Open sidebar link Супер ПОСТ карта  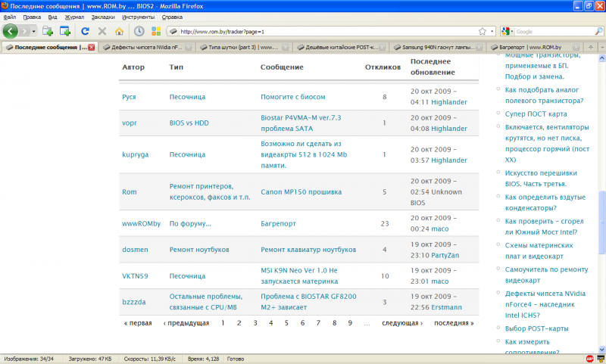pyautogui.click(x=536, y=114)
